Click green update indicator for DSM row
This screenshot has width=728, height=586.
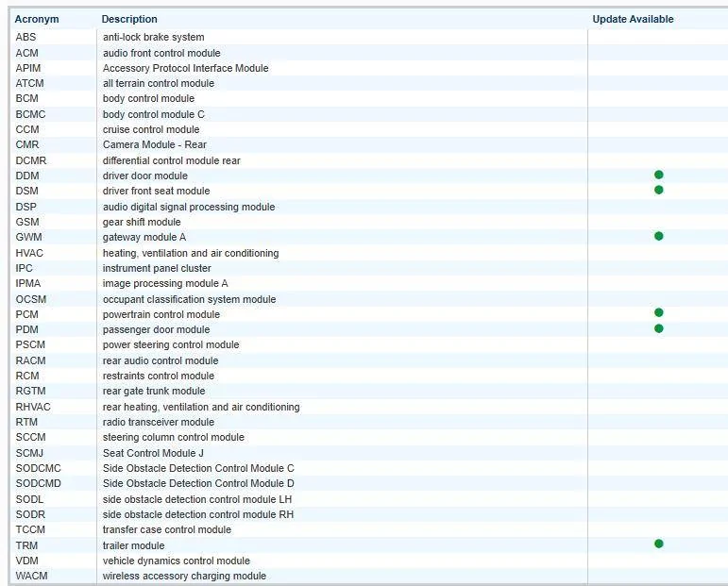(658, 190)
